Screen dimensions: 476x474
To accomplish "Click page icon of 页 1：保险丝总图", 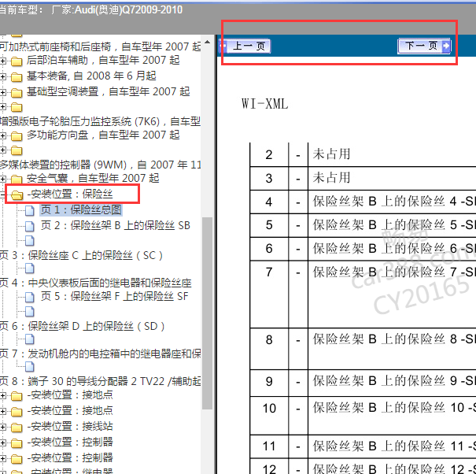I will pyautogui.click(x=29, y=210).
